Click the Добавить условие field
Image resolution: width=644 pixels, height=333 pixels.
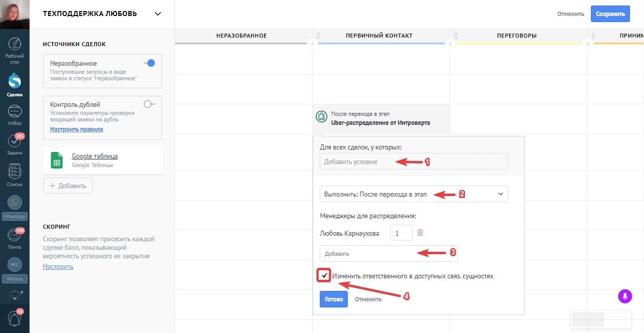point(413,161)
